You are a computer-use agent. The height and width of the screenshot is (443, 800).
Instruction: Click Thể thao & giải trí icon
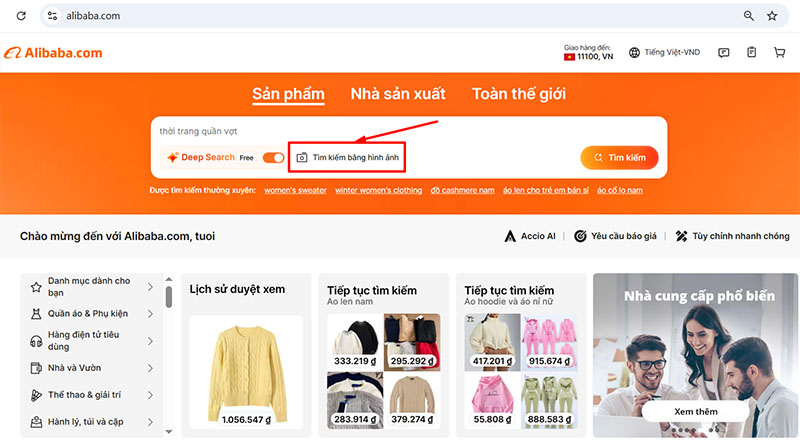pos(36,395)
